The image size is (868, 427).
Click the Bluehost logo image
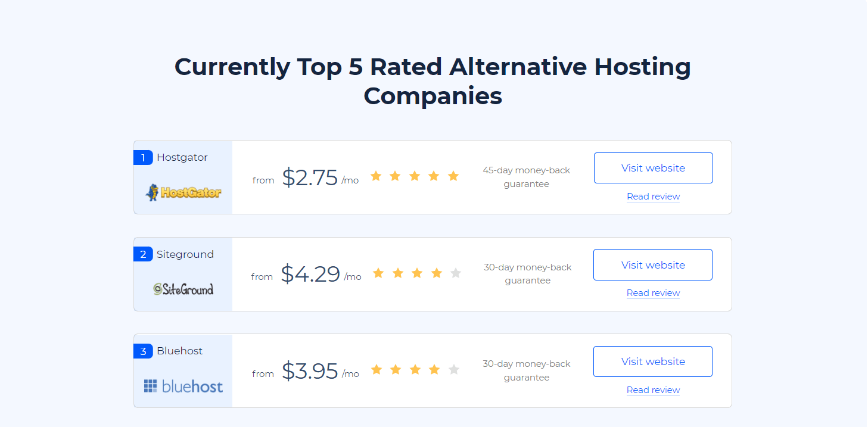pos(183,386)
